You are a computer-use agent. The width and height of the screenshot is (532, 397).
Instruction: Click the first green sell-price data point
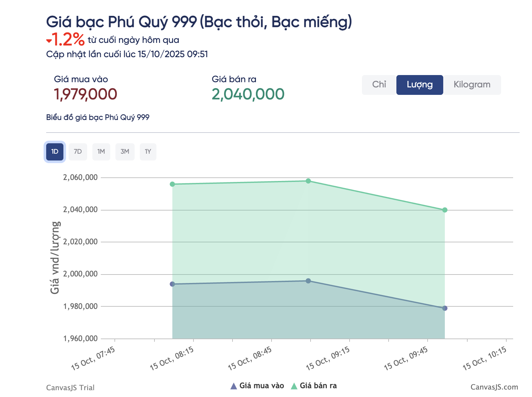coord(172,184)
